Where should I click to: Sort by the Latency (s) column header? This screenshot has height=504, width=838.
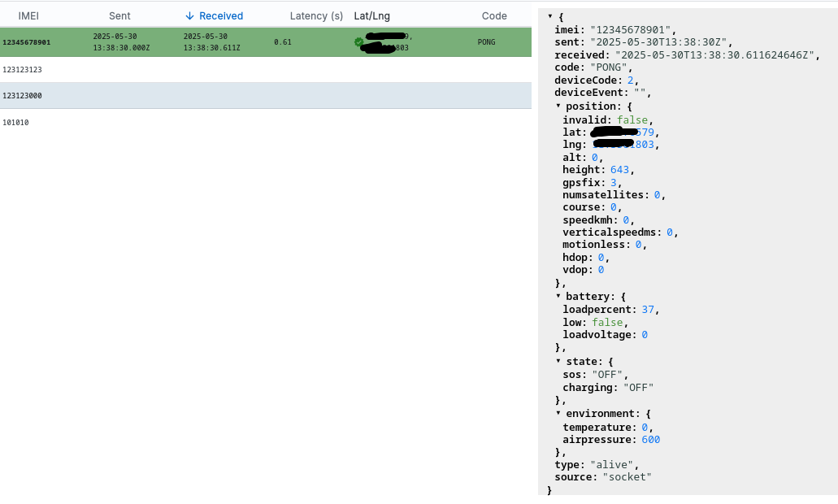pos(315,15)
